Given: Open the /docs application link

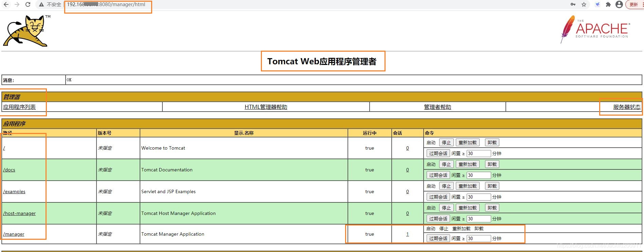Looking at the screenshot, I should pyautogui.click(x=9, y=170).
